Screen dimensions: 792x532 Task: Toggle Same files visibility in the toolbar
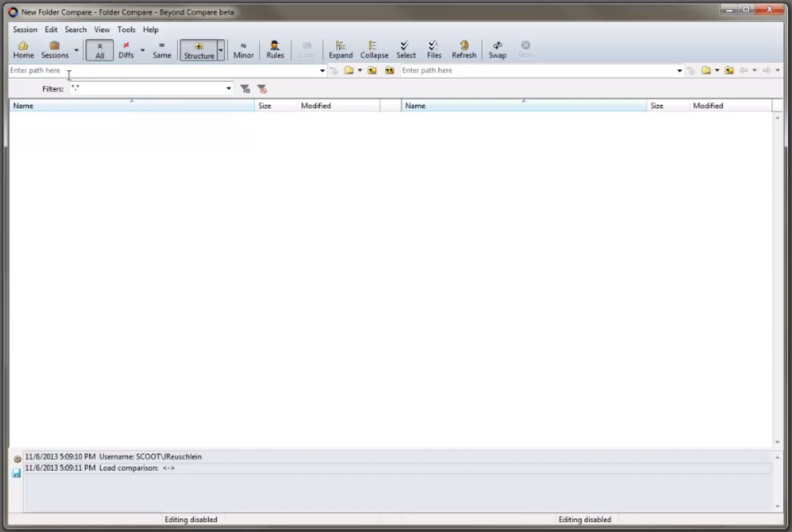coord(162,48)
